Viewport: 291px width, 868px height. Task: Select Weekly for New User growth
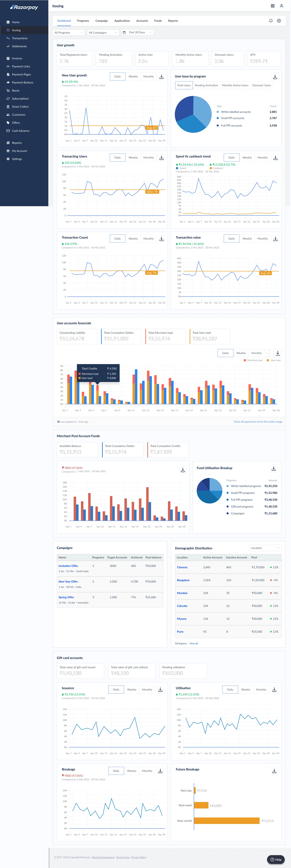pos(133,76)
